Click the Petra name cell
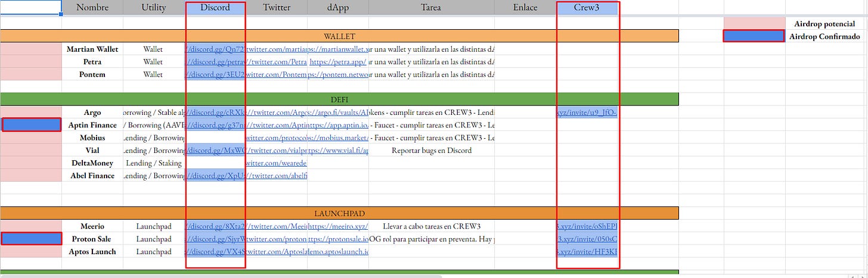 coord(92,61)
